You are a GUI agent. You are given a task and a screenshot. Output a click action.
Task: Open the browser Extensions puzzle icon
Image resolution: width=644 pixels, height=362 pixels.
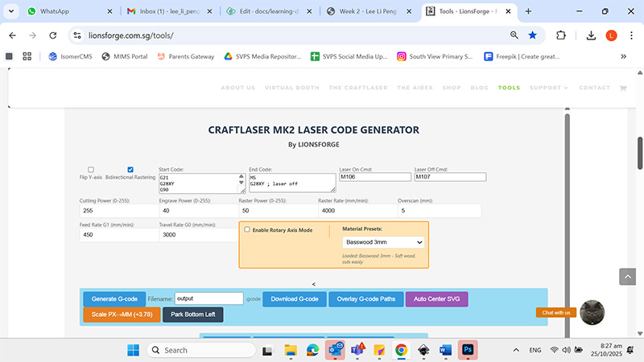(561, 35)
